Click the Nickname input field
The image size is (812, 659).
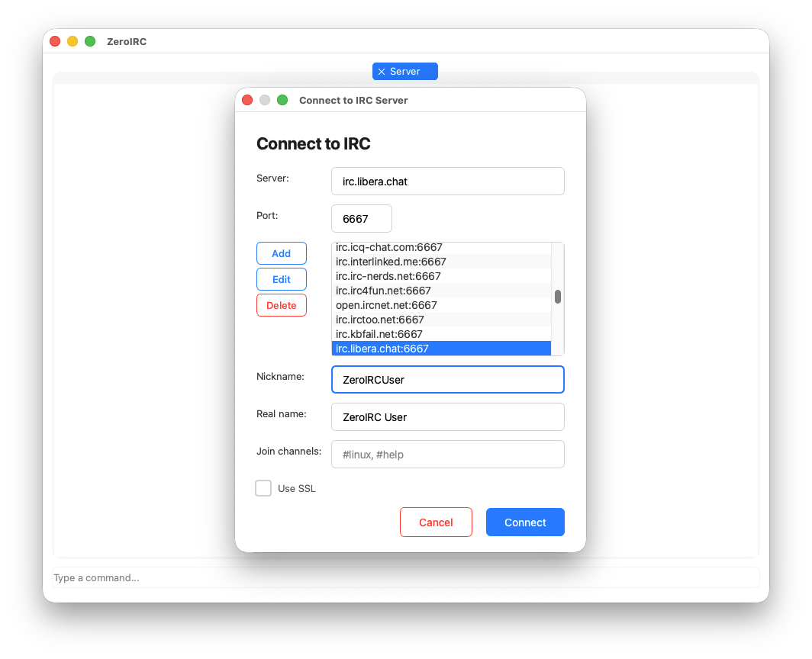447,379
